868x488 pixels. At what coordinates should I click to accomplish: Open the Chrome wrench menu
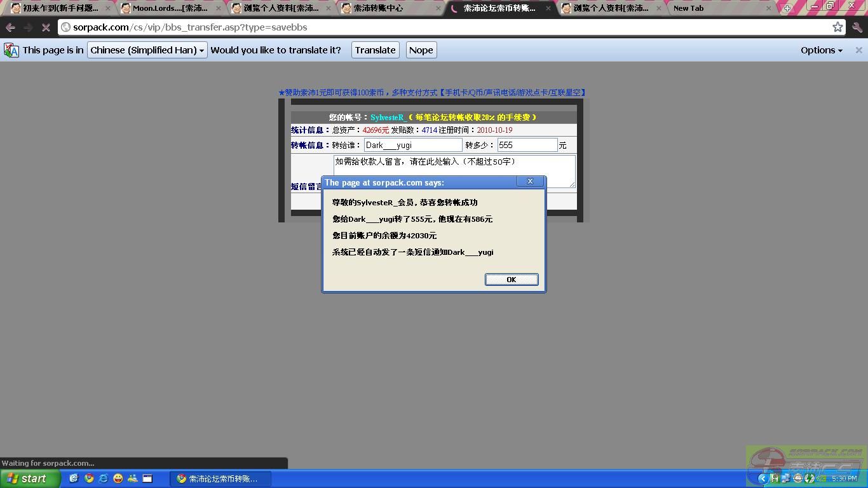(857, 27)
